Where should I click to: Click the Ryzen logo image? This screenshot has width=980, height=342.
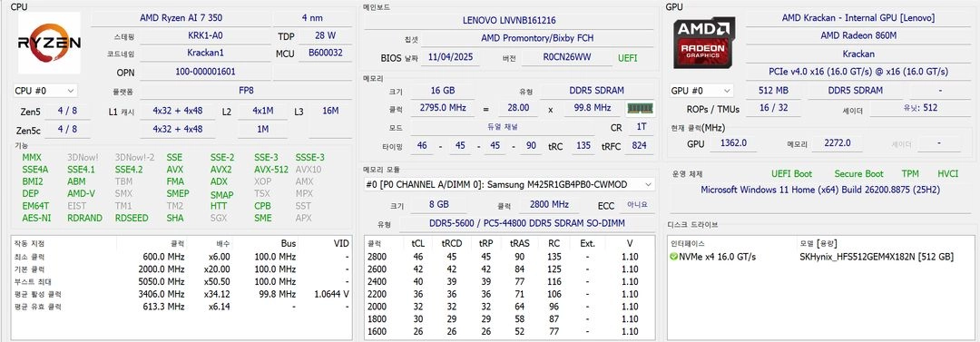point(49,44)
